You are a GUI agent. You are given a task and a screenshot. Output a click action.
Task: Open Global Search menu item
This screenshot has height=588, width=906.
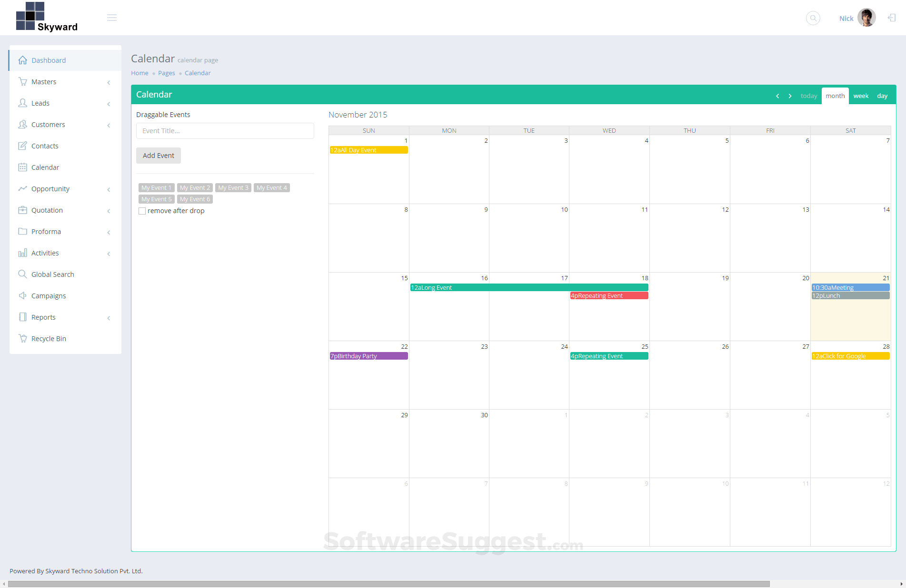(65, 274)
